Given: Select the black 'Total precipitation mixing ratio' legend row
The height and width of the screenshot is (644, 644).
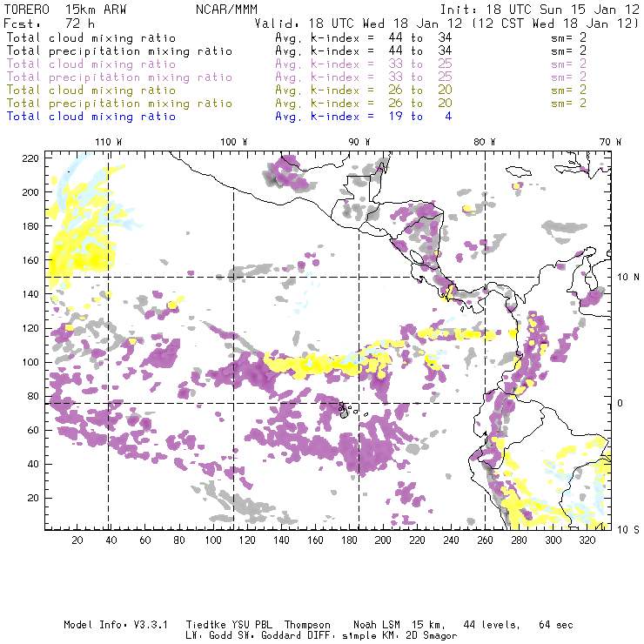Looking at the screenshot, I should pos(119,51).
